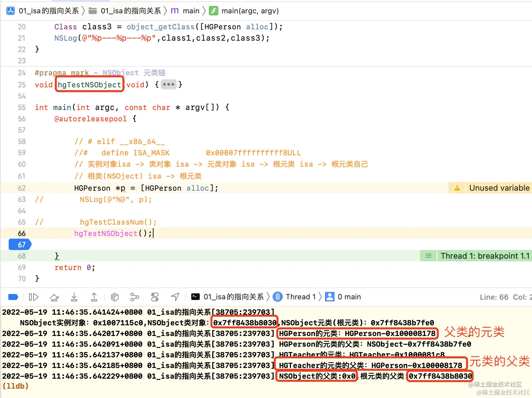This screenshot has width=532, height=398.
Task: Click the function f icon in jump bar
Action: (214, 11)
